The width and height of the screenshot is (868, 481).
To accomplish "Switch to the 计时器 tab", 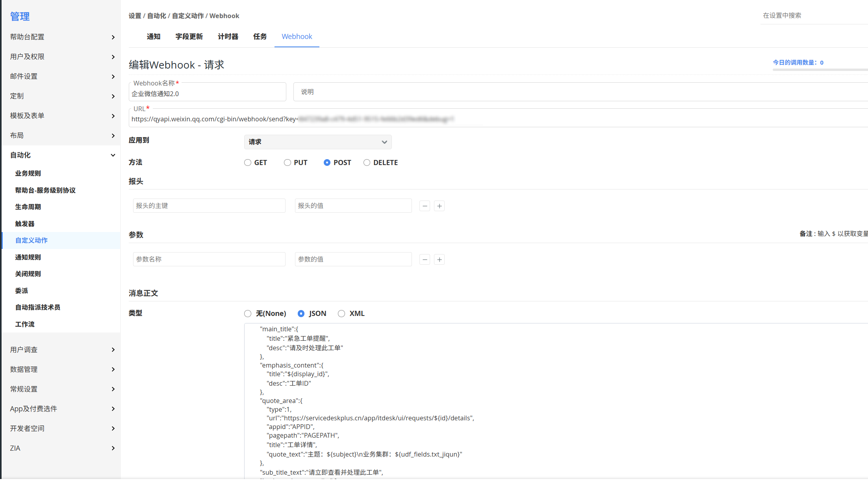I will (x=228, y=37).
